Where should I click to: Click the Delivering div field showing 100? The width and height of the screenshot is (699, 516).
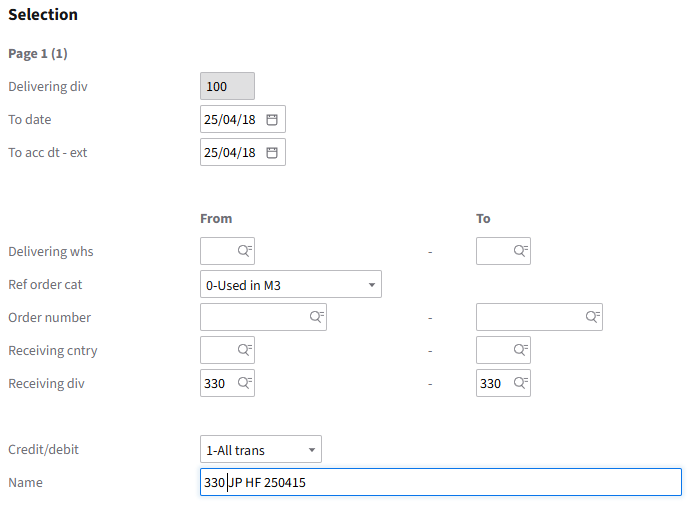click(227, 87)
